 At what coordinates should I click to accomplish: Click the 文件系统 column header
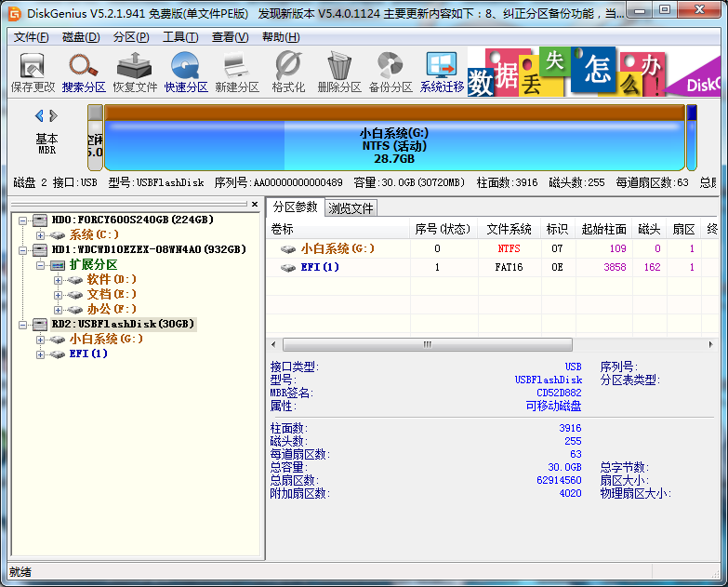click(x=509, y=229)
